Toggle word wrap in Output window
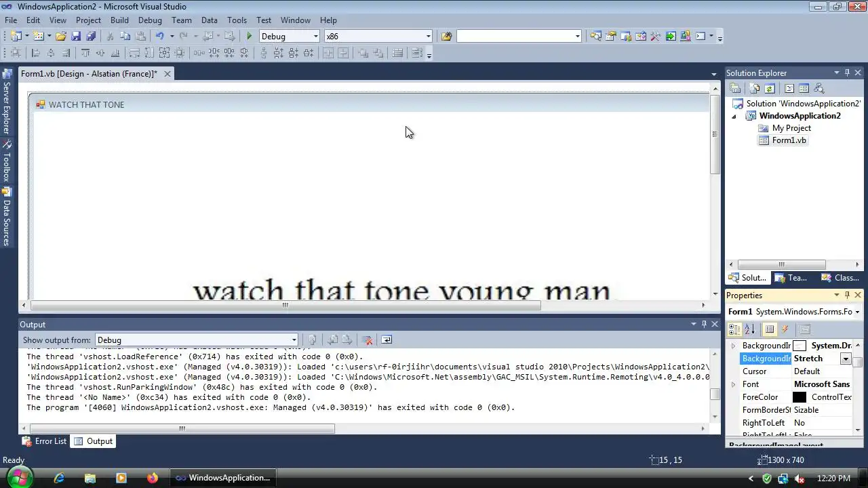Viewport: 868px width, 488px height. (387, 340)
